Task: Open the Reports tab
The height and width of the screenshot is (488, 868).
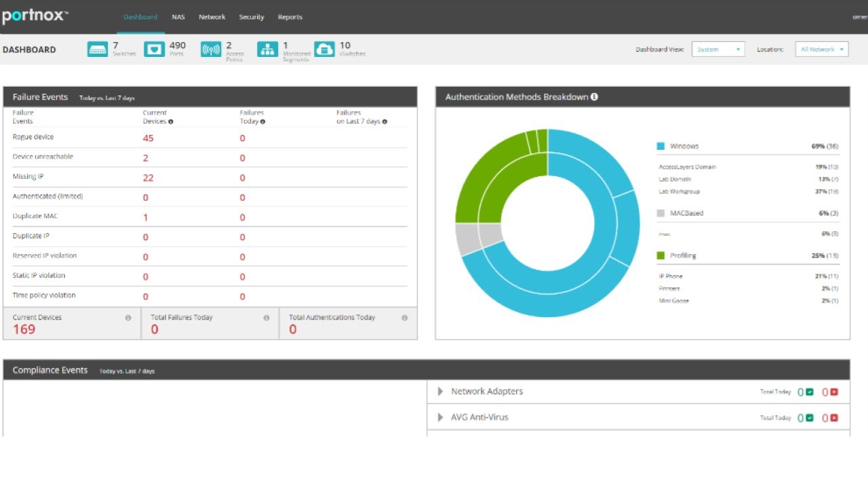Action: [x=290, y=17]
